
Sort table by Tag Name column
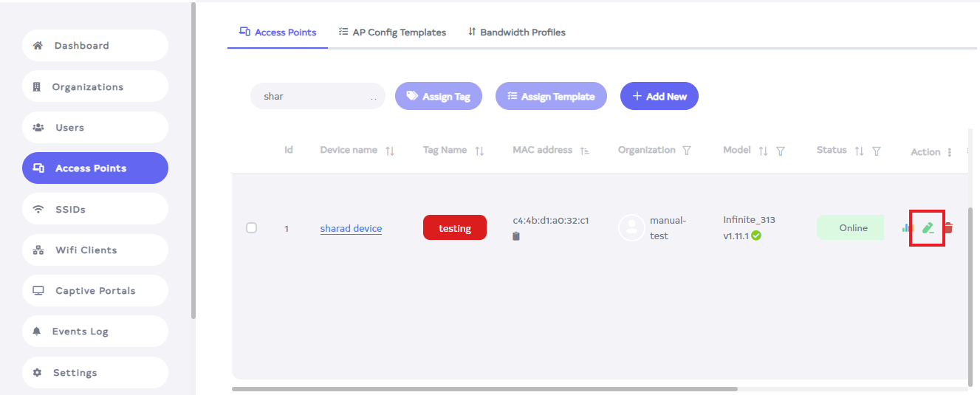[479, 151]
